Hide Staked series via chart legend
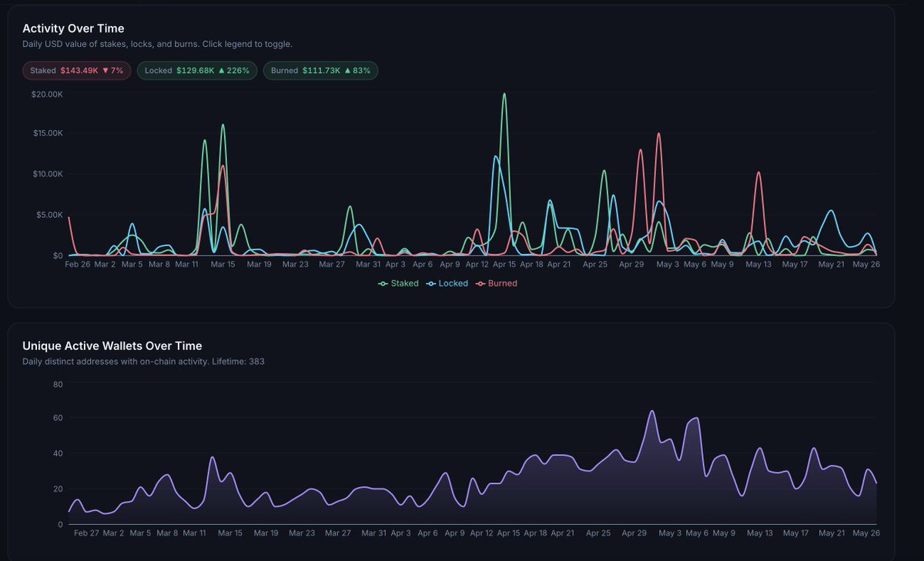This screenshot has height=561, width=924. (398, 283)
